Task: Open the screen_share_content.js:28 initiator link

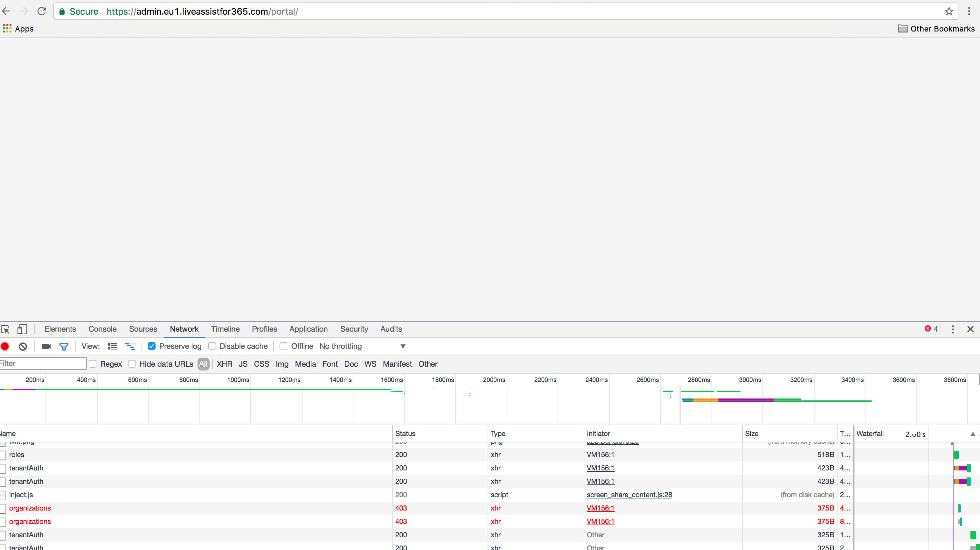Action: (x=629, y=494)
